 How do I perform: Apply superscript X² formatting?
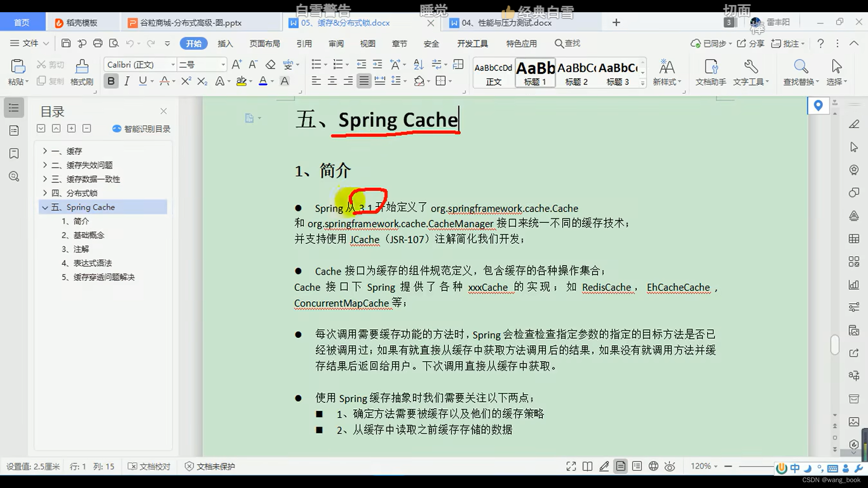[186, 81]
